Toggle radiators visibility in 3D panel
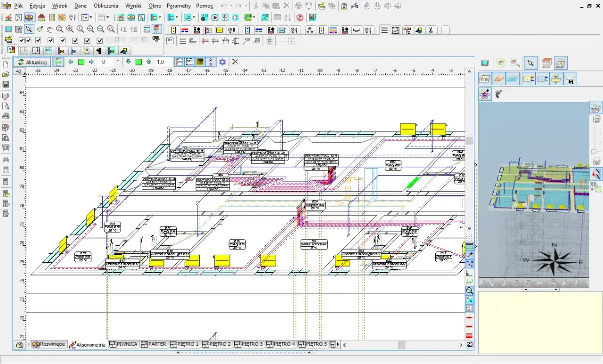 [x=528, y=79]
